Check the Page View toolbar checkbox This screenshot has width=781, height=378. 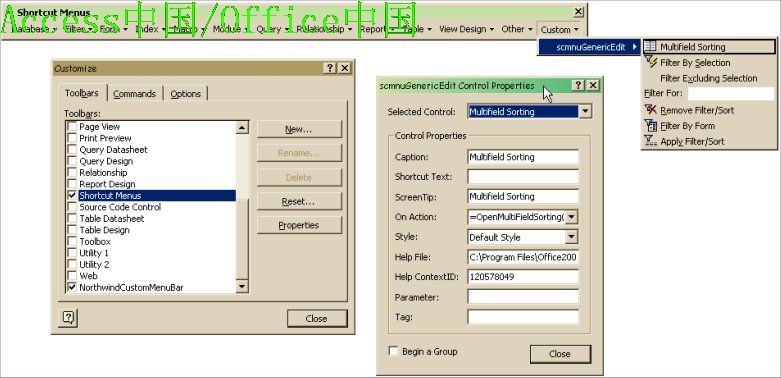[x=72, y=126]
